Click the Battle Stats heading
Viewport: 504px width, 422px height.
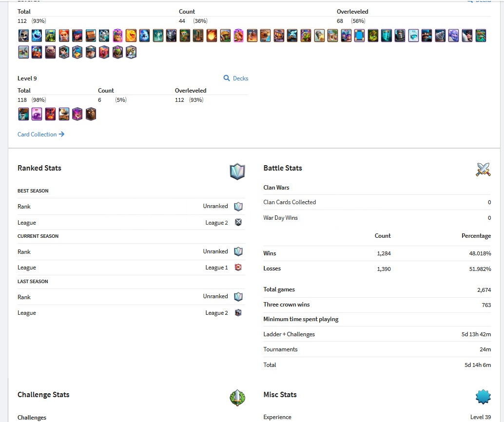tap(283, 168)
